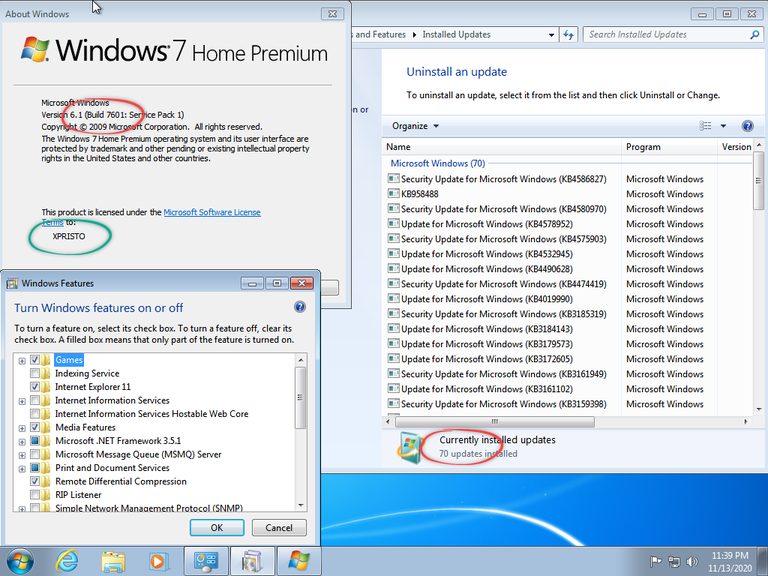
Task: Launch Internet Explorer from the taskbar
Action: [x=67, y=561]
